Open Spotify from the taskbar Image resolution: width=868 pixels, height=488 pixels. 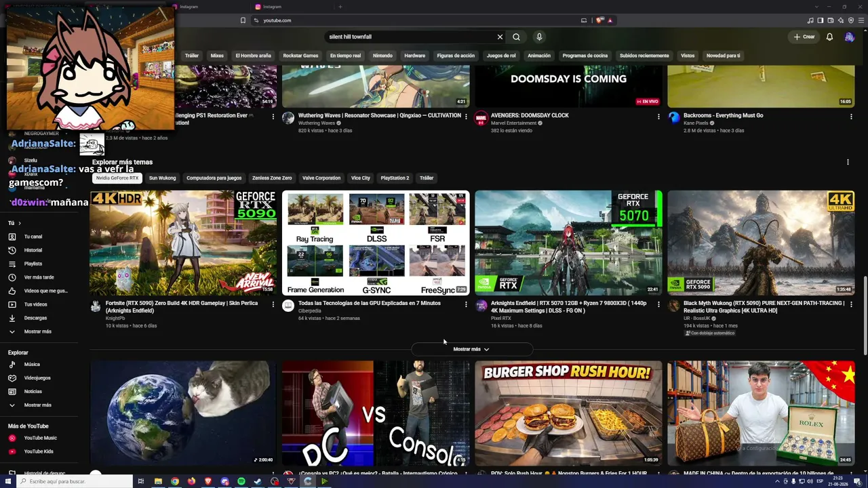(x=241, y=481)
